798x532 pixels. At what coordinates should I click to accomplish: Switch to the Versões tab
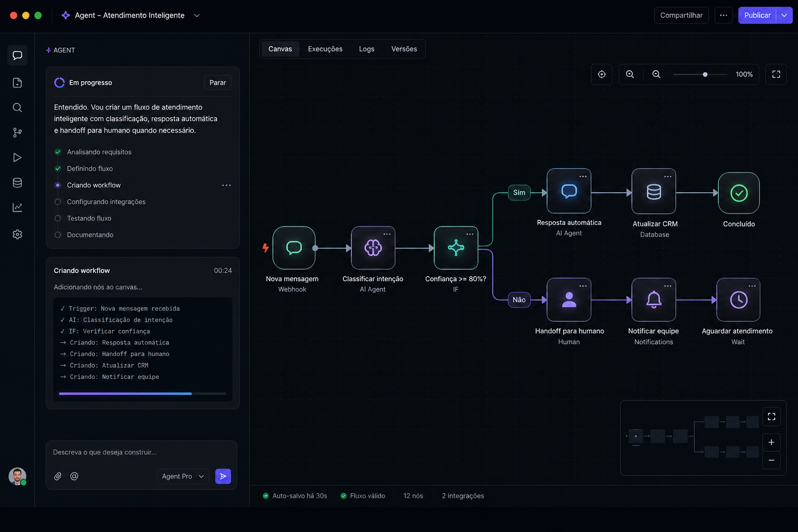[x=404, y=49]
